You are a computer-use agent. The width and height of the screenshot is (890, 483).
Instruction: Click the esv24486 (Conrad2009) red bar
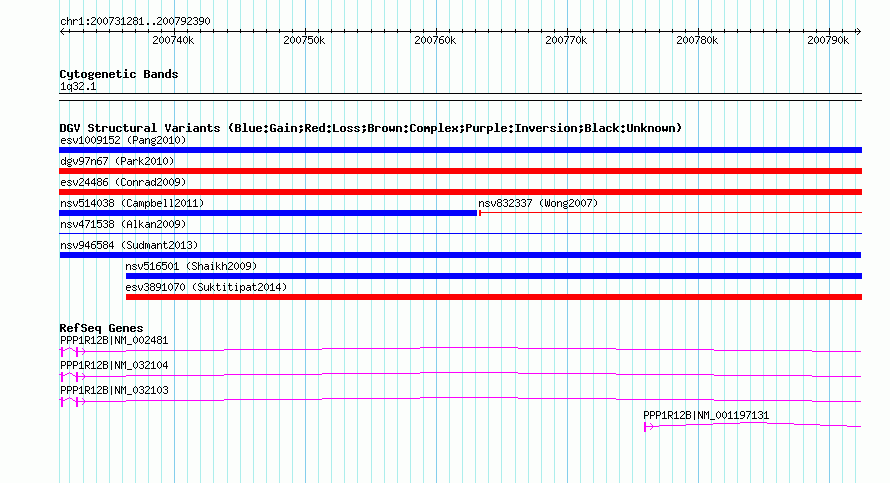(460, 192)
